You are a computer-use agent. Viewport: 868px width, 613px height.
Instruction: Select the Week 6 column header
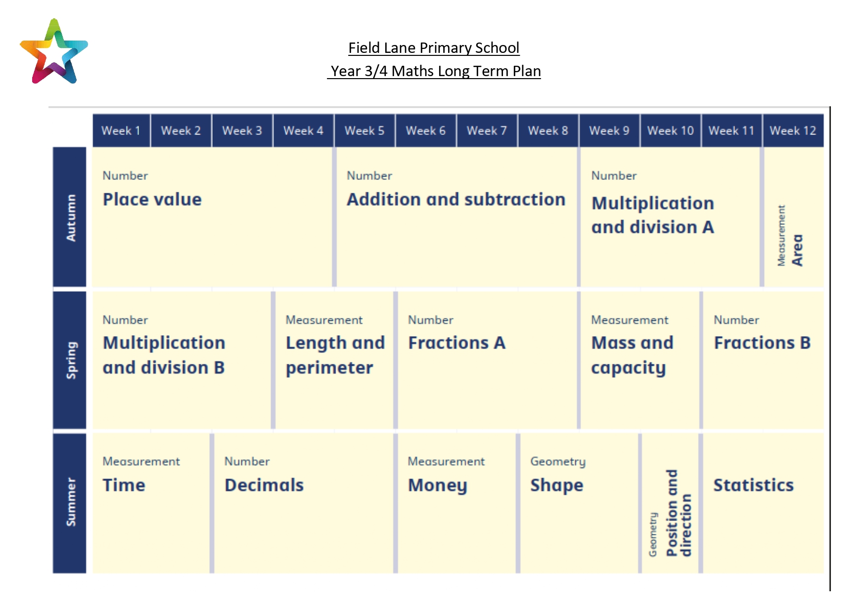[x=426, y=131]
